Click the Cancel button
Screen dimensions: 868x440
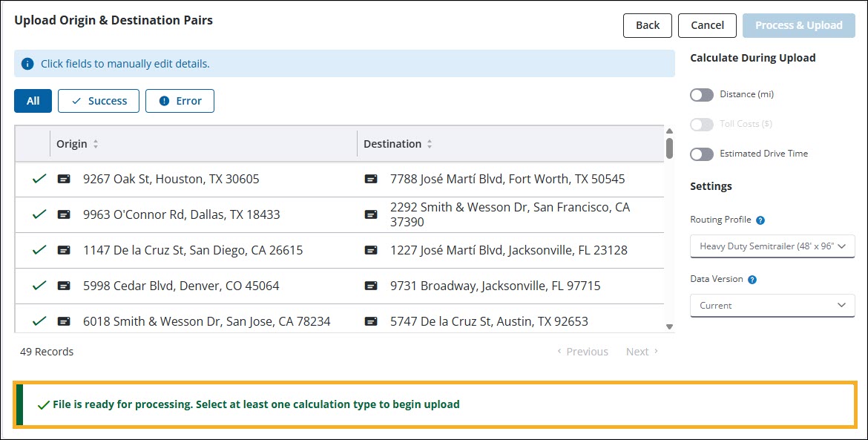pos(707,25)
